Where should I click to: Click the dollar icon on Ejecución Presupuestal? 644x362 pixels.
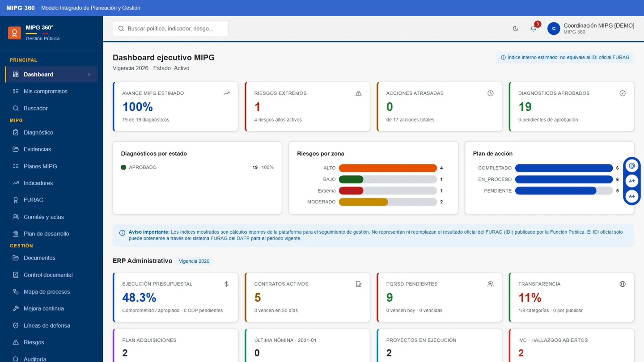227,284
